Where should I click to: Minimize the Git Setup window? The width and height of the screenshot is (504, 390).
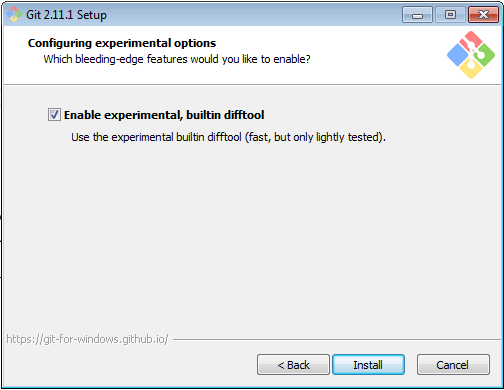pos(417,15)
